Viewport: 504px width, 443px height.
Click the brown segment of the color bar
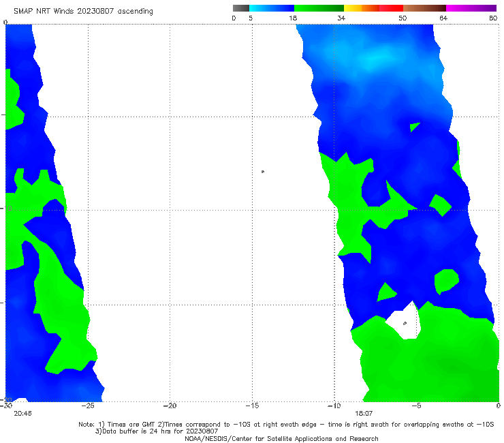pos(424,8)
